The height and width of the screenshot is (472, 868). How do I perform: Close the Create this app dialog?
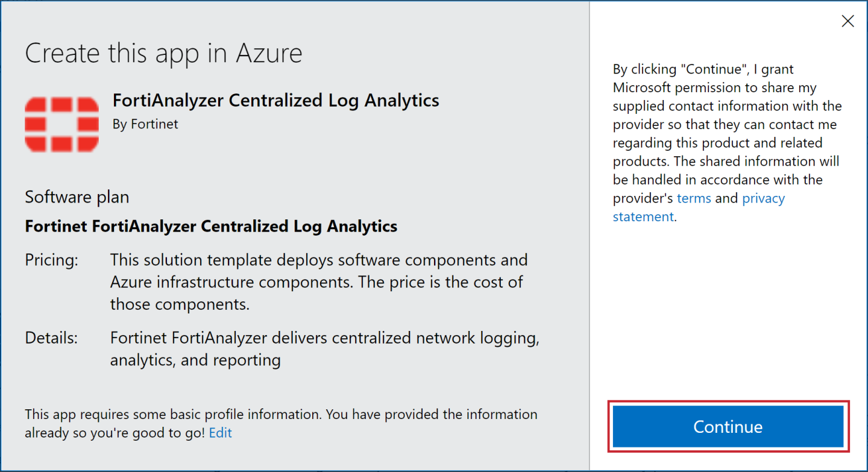[848, 21]
